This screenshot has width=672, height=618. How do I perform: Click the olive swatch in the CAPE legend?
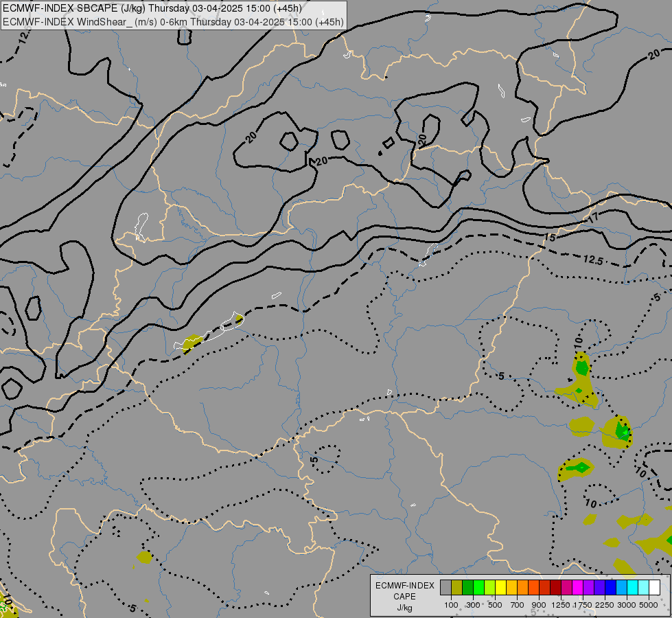coord(457,587)
